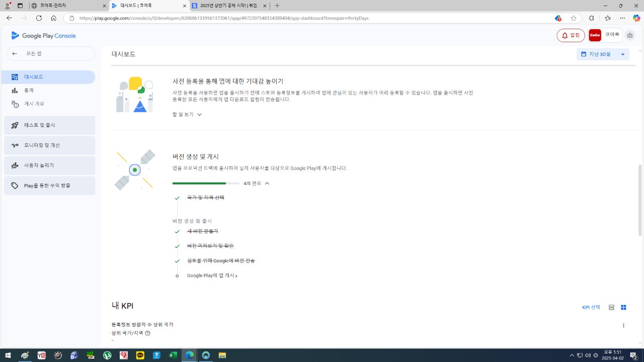Click the Google Play Console logo
Viewport: 644px width, 362px height.
pyautogui.click(x=43, y=36)
